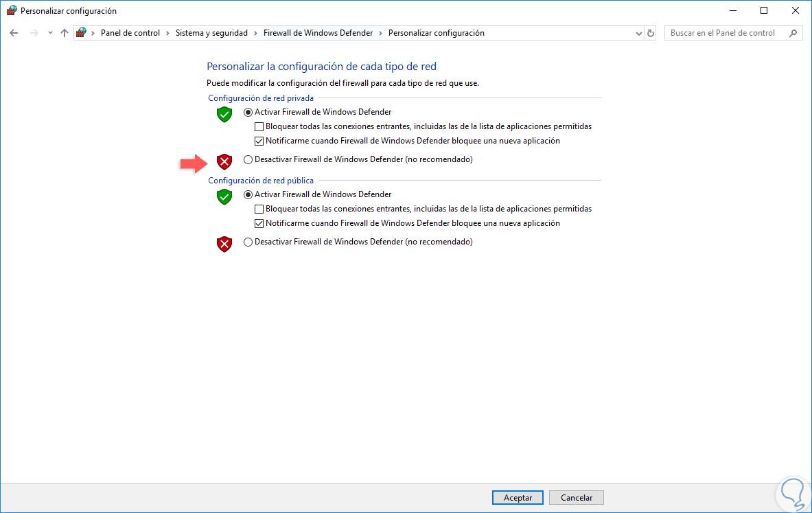Screen dimensions: 812x513
Task: Expand chevron before Panel de control breadcrumb
Action: (x=93, y=33)
